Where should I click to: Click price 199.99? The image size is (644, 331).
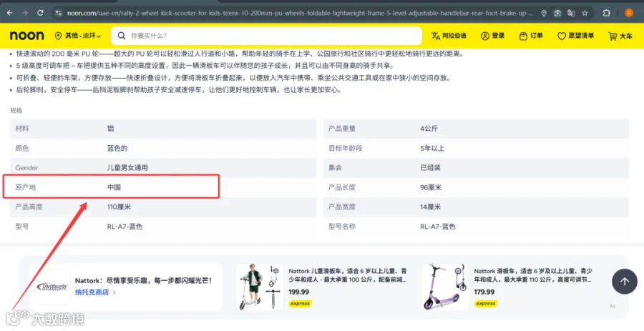299,292
